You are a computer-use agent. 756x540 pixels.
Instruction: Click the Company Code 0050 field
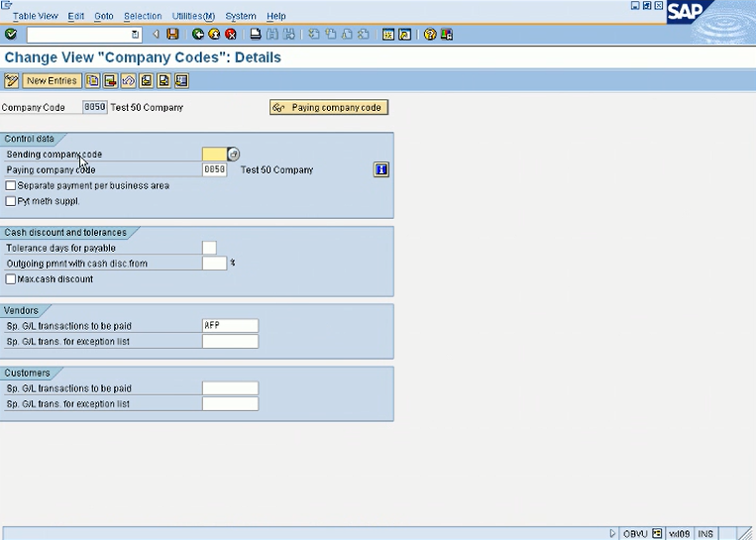[94, 107]
